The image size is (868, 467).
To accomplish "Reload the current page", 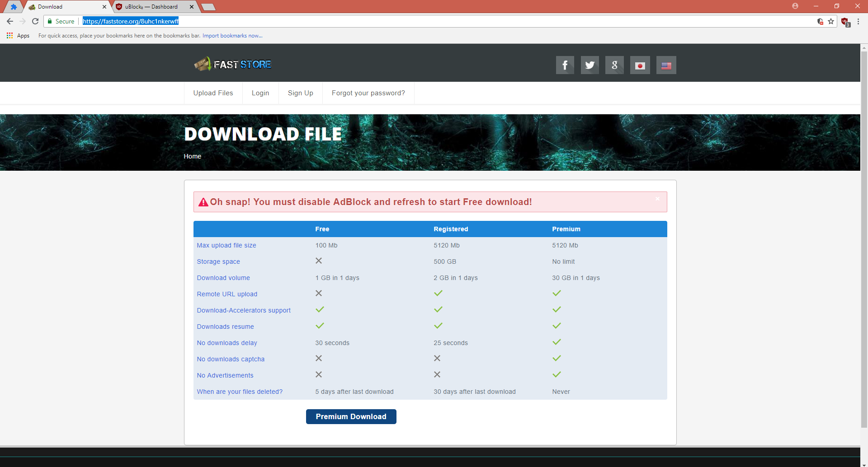I will [35, 21].
